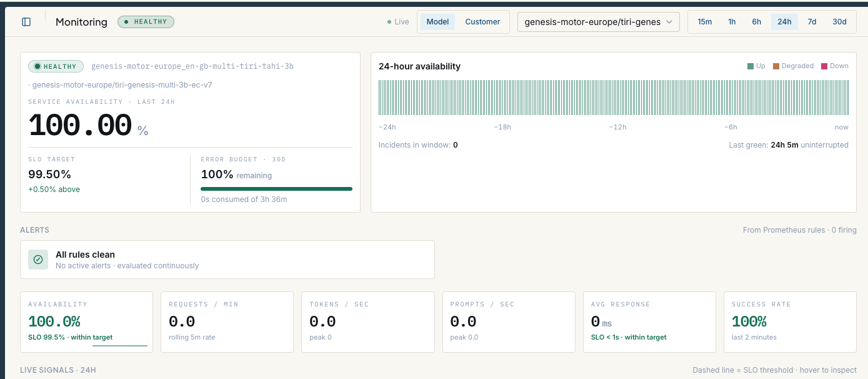Image resolution: width=868 pixels, height=379 pixels.
Task: Click the SLO 99.5% within target text
Action: [x=70, y=337]
